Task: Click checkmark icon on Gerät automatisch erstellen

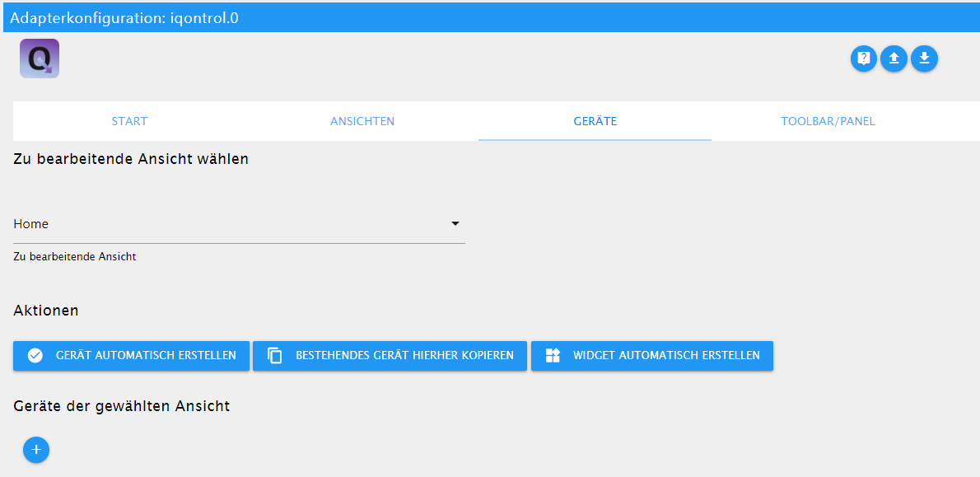Action: tap(35, 356)
